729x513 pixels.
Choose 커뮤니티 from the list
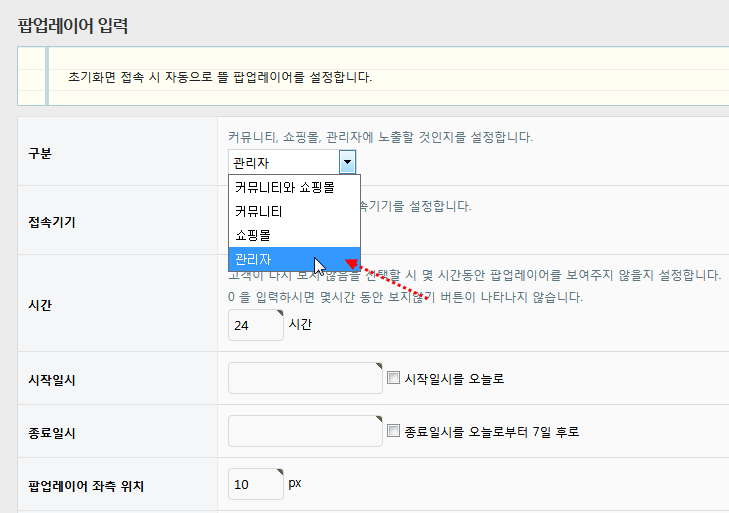pos(294,212)
